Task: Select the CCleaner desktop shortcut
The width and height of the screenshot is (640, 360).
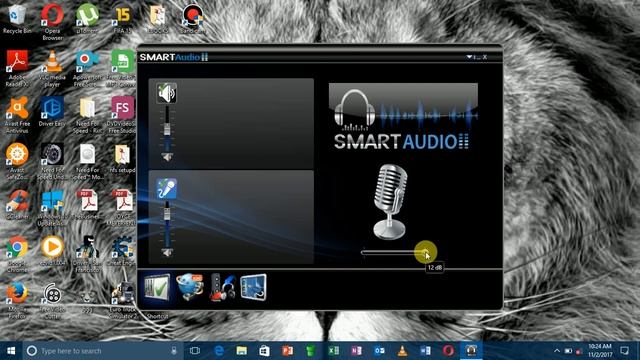Action: click(17, 205)
